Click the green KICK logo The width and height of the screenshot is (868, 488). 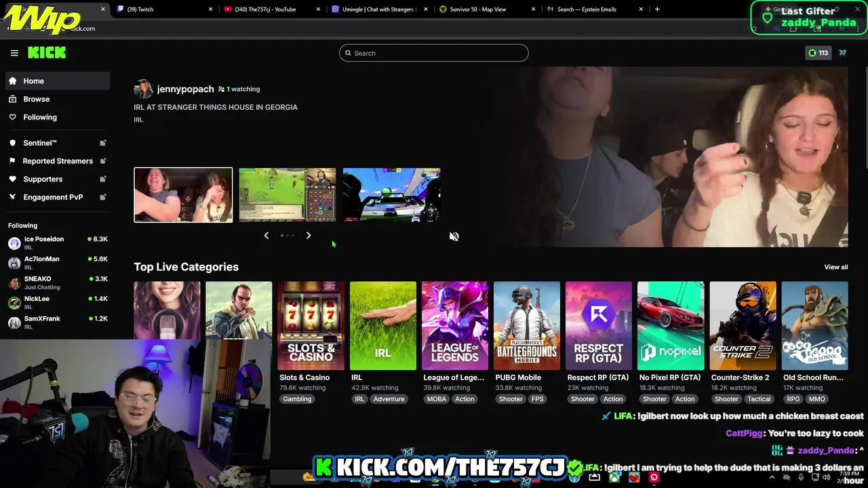click(x=47, y=53)
